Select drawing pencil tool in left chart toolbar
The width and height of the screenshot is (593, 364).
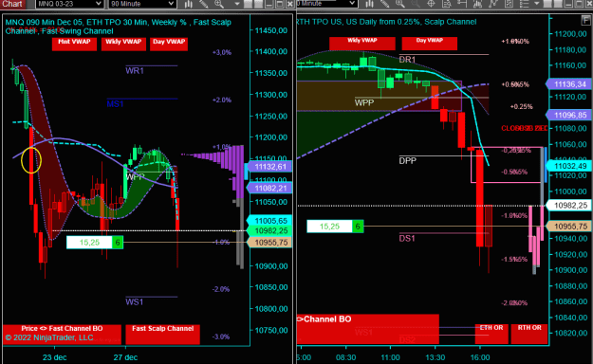(x=203, y=4)
